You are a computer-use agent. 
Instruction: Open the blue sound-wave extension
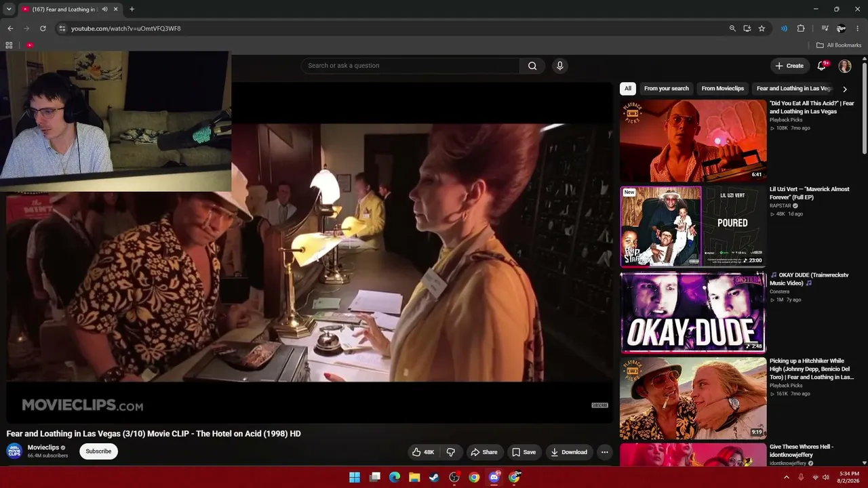(784, 28)
